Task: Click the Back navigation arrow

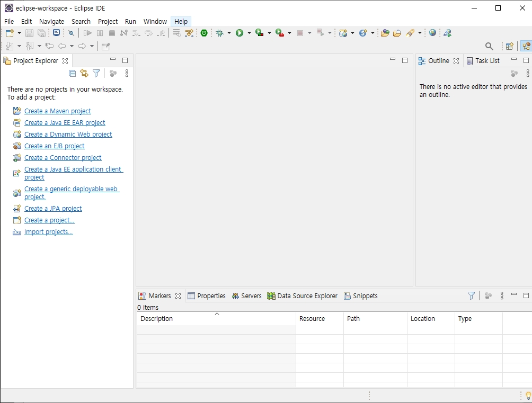Action: [62, 46]
